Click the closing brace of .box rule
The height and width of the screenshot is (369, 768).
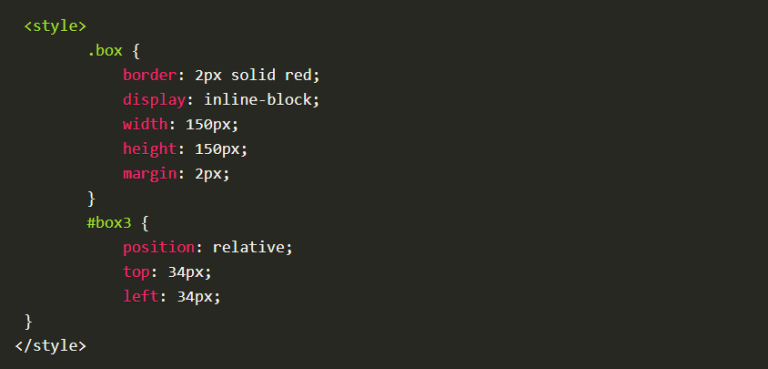[x=91, y=198]
